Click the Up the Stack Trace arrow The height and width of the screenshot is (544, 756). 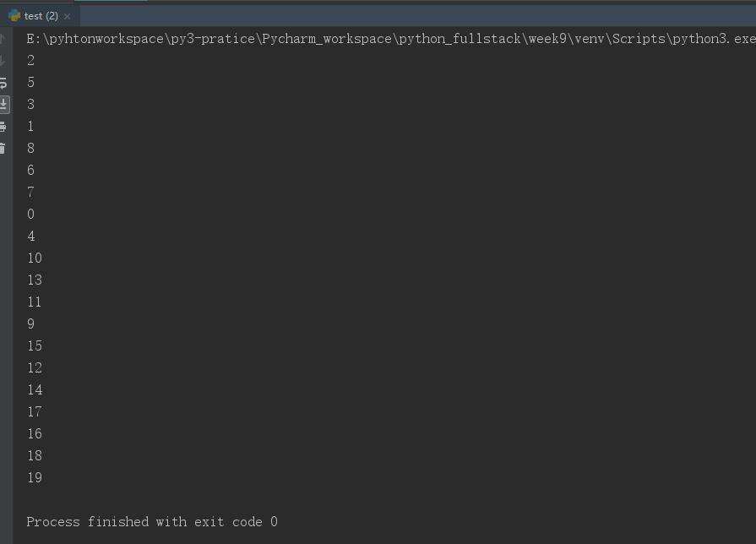(x=3, y=39)
